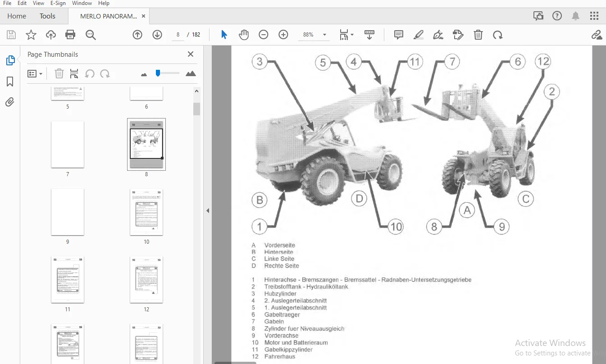Close the Page Thumbnails panel
Image resolution: width=606 pixels, height=364 pixels.
pos(191,54)
